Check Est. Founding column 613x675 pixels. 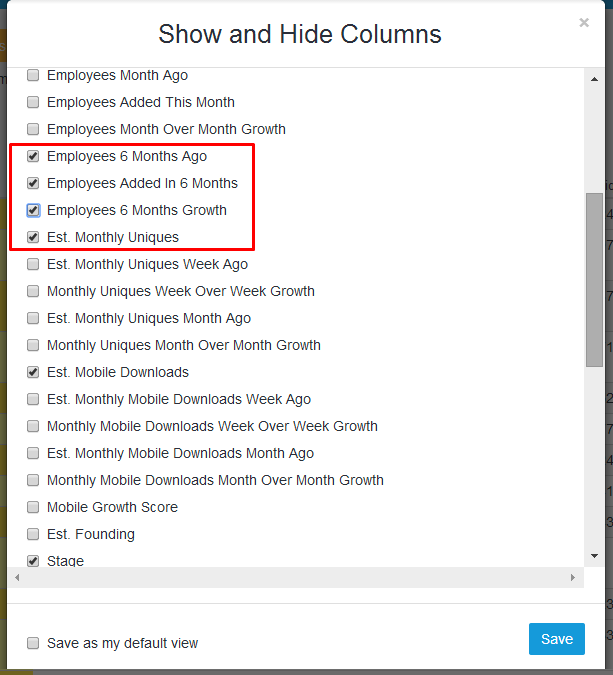[33, 534]
